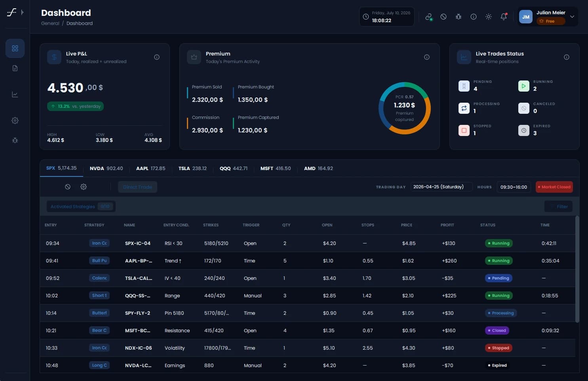Click the Iron Cc tag on NDX-IC-06 row
This screenshot has height=381, width=588.
(x=99, y=348)
